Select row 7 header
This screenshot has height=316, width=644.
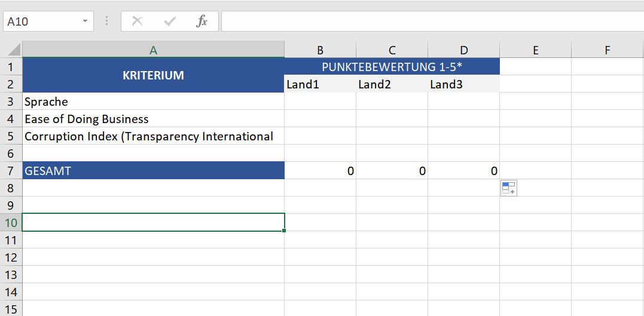click(x=11, y=171)
